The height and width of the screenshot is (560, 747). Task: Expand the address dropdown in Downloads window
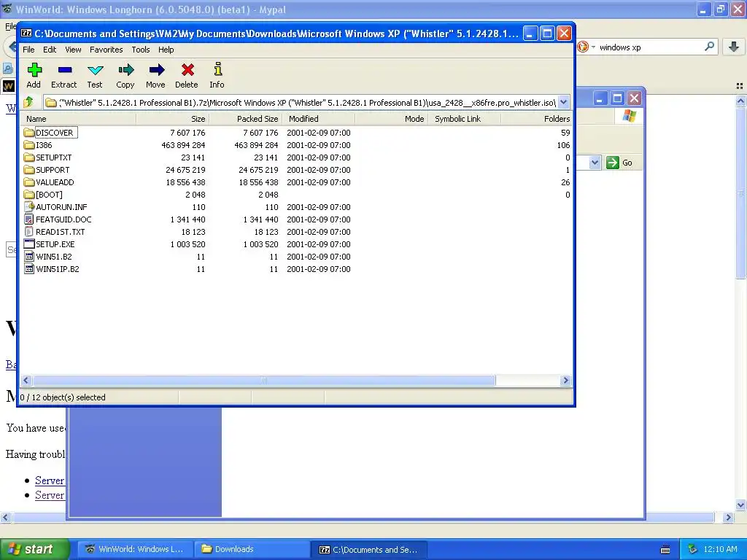click(595, 163)
